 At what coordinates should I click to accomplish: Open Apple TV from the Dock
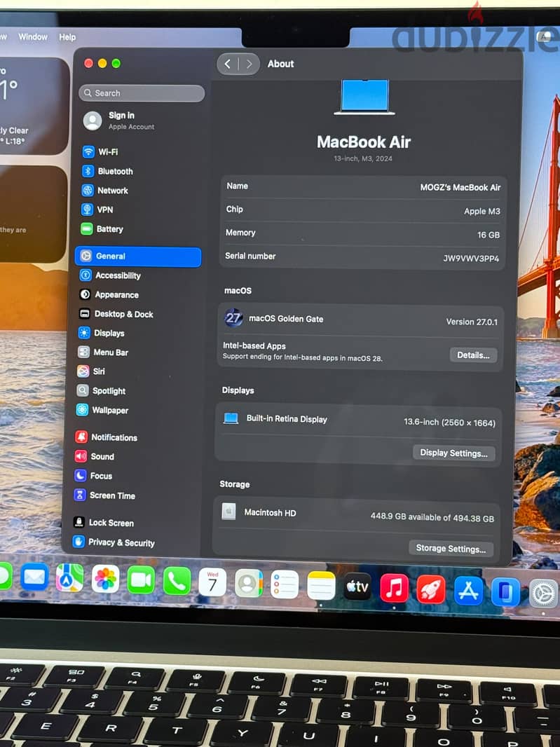pos(357,587)
